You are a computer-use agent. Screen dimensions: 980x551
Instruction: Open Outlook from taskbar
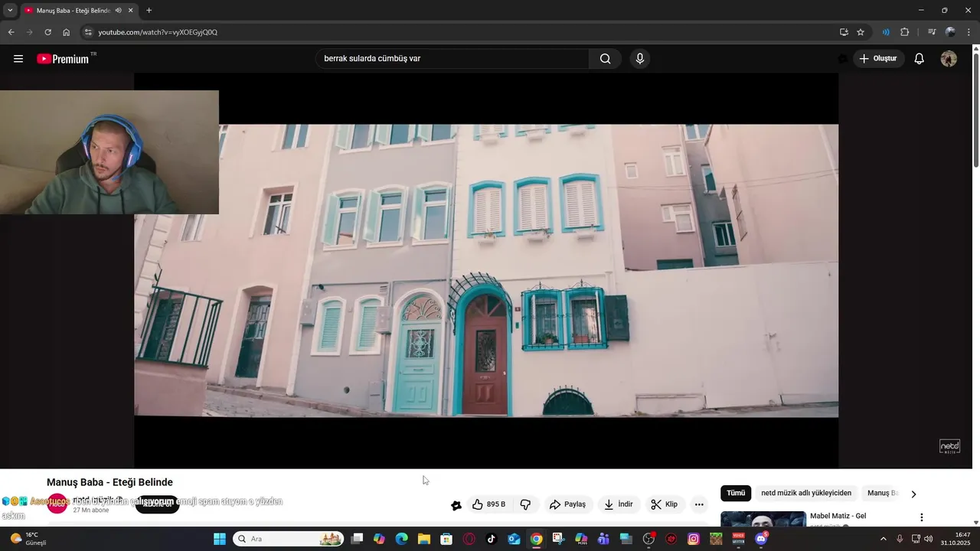tap(514, 539)
